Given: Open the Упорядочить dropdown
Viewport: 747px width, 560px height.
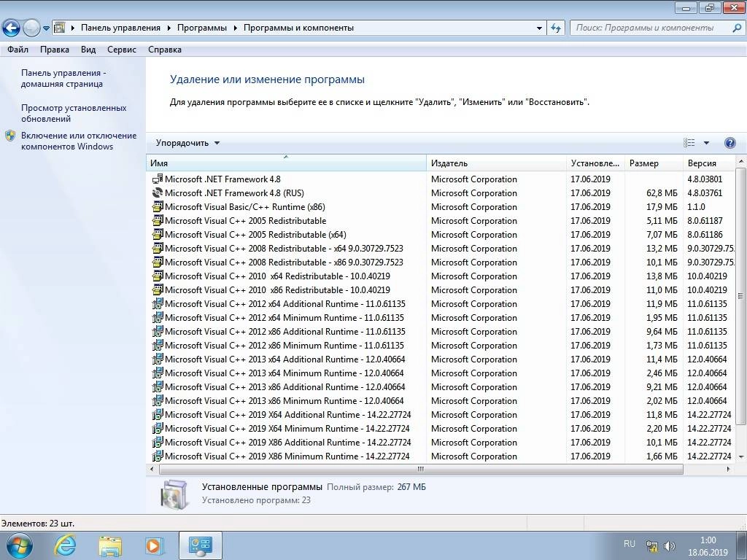Looking at the screenshot, I should point(187,143).
